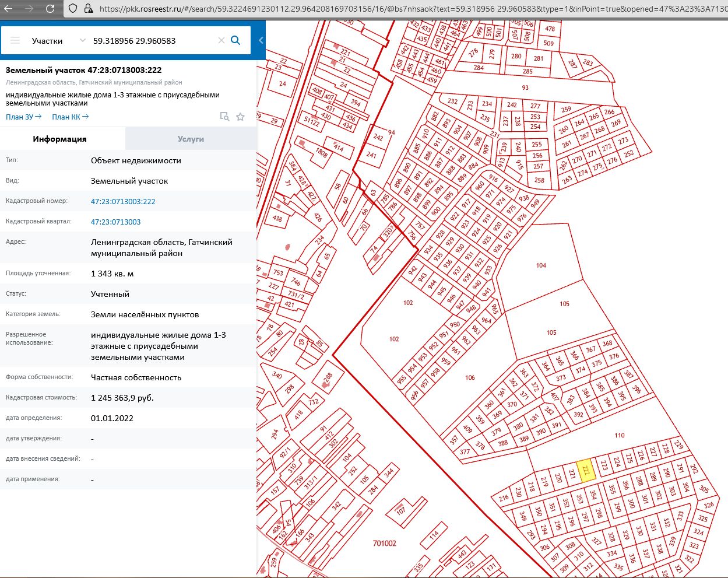Open cadastral quarter 47:23:0713003 link
The height and width of the screenshot is (578, 728).
[115, 222]
